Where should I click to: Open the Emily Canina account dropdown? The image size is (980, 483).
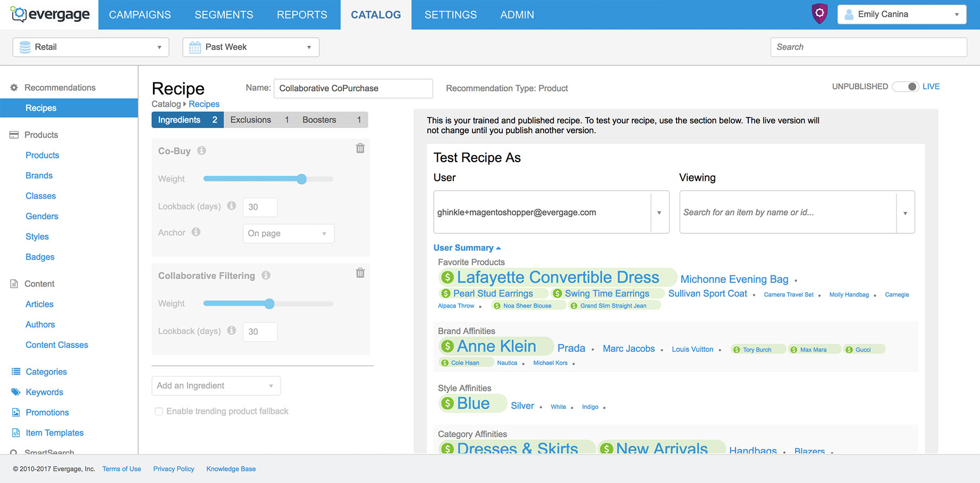click(901, 14)
